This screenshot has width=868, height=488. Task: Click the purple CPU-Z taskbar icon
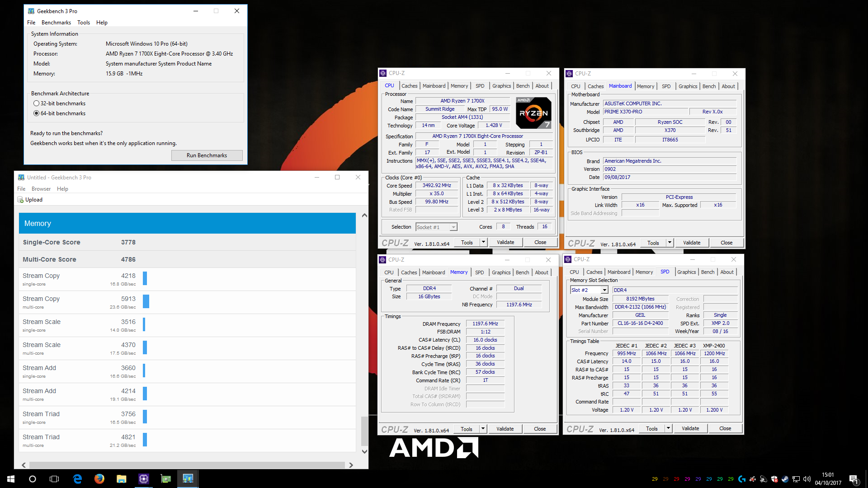tap(144, 479)
